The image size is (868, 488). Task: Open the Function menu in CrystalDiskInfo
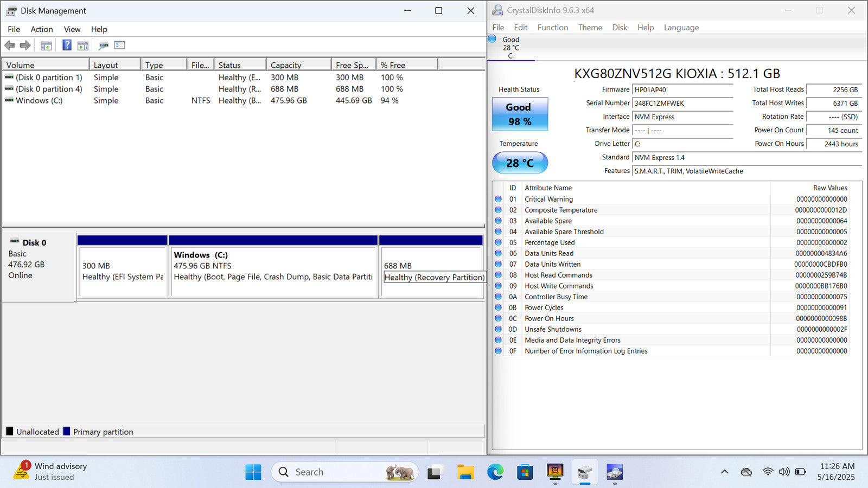pos(552,28)
